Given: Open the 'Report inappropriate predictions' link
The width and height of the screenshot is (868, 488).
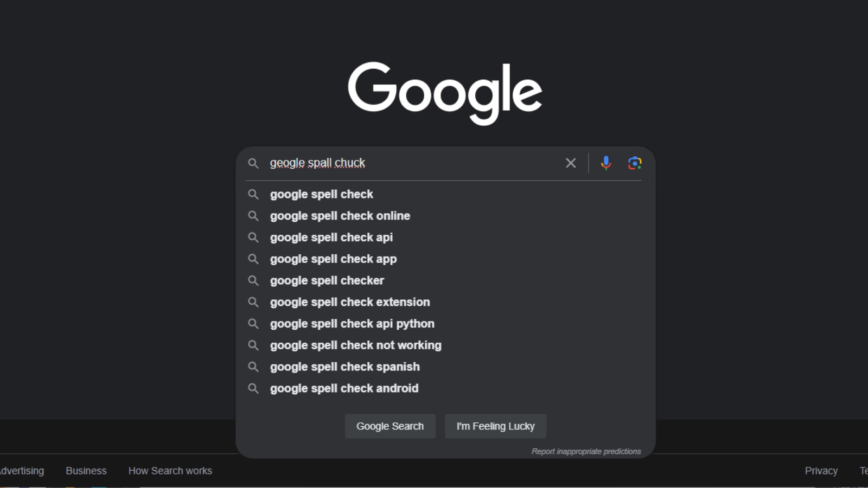Looking at the screenshot, I should pyautogui.click(x=586, y=451).
